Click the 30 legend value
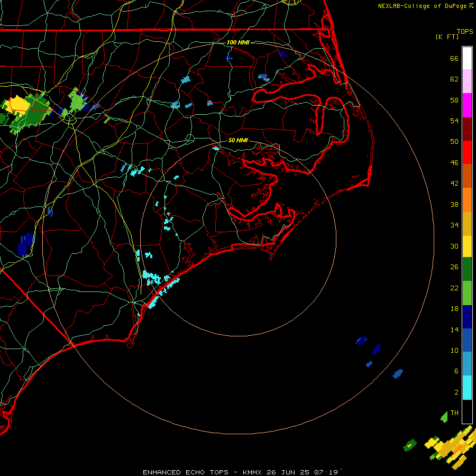This screenshot has height=476, width=476. 454,246
